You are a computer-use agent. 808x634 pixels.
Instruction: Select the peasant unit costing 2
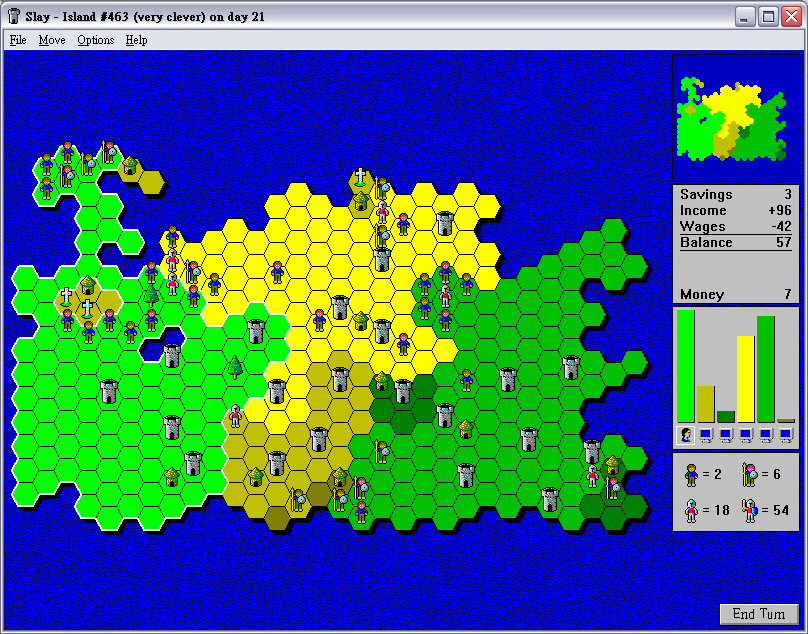point(692,475)
